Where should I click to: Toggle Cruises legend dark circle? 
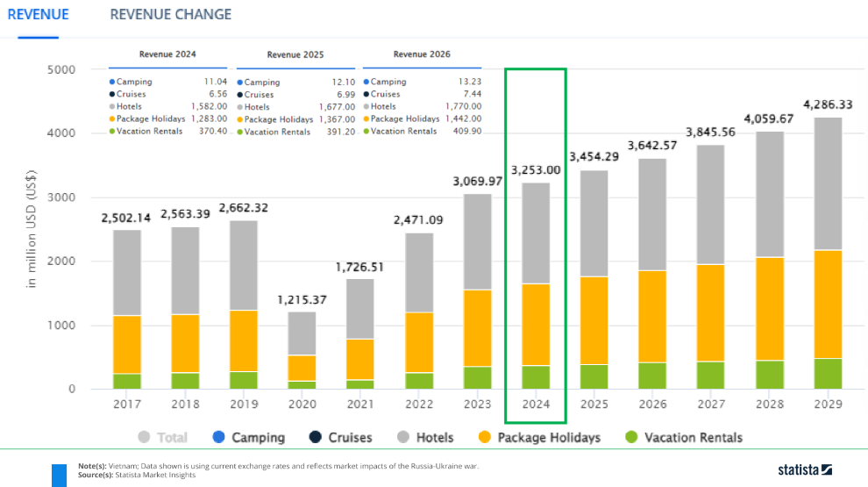315,437
